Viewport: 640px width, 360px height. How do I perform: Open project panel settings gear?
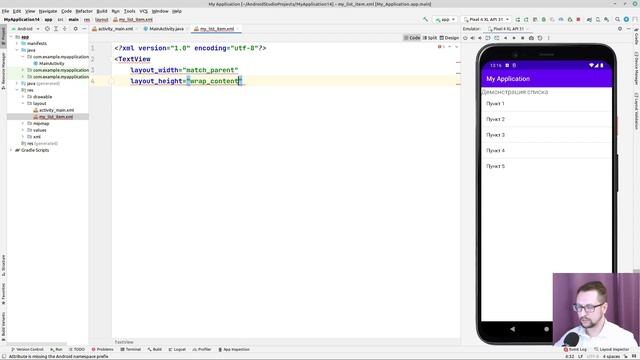pos(76,29)
